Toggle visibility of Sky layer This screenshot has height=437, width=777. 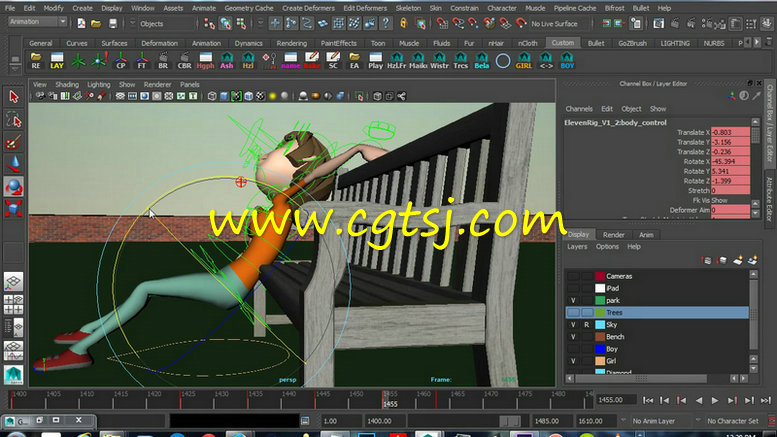[x=573, y=325]
